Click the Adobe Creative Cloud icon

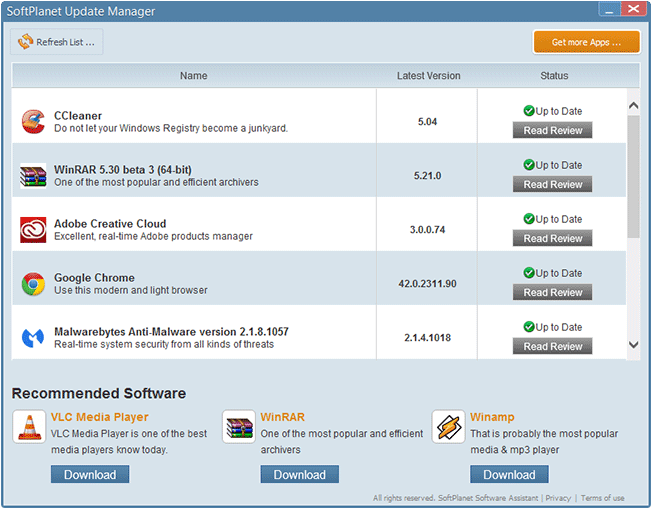coord(33,230)
